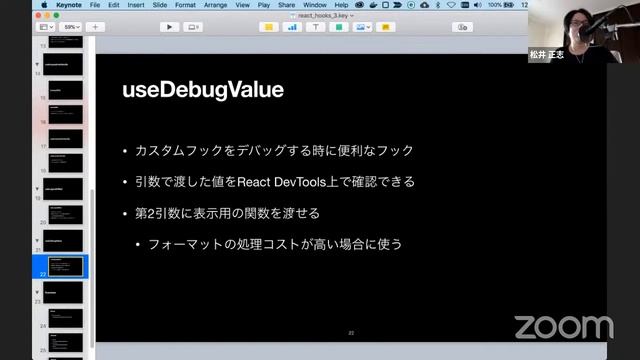Click the battery 100% status icon
Viewport: 640px width, 360px height.
click(x=501, y=5)
